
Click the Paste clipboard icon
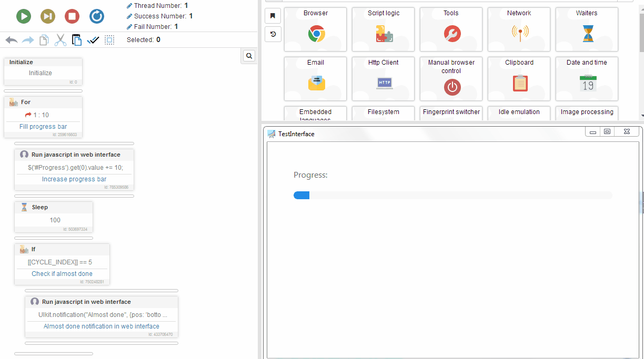click(x=77, y=40)
